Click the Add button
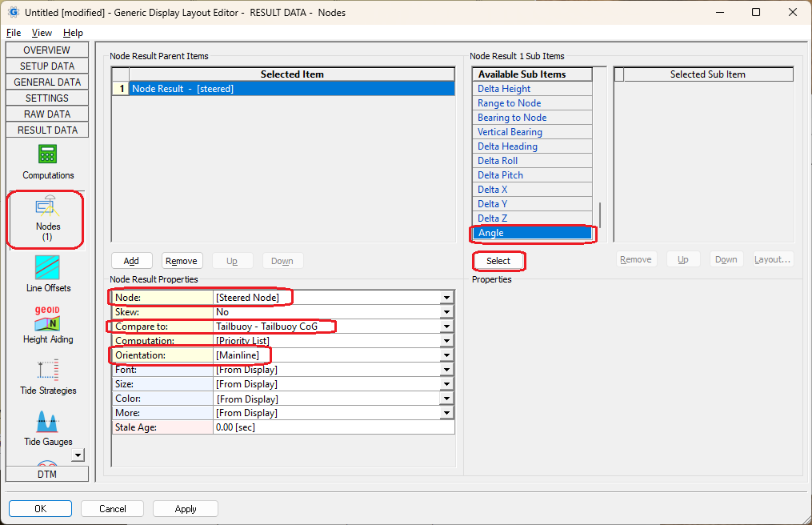The image size is (812, 525). [x=131, y=261]
